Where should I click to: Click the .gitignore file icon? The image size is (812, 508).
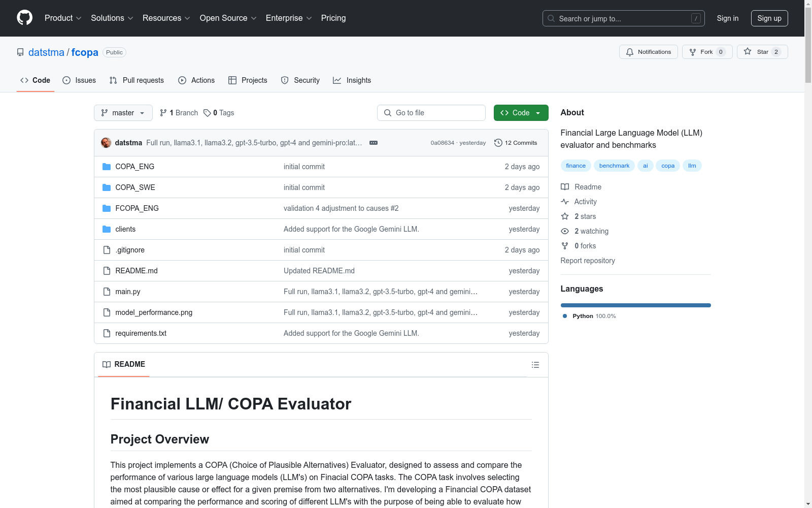click(107, 250)
